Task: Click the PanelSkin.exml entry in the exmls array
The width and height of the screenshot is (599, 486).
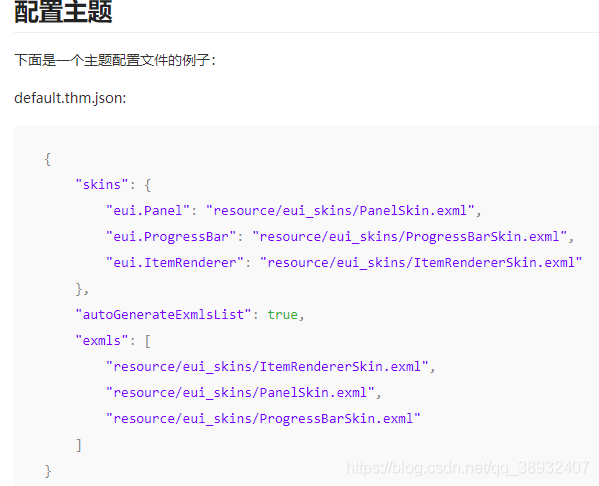Action: (x=240, y=392)
